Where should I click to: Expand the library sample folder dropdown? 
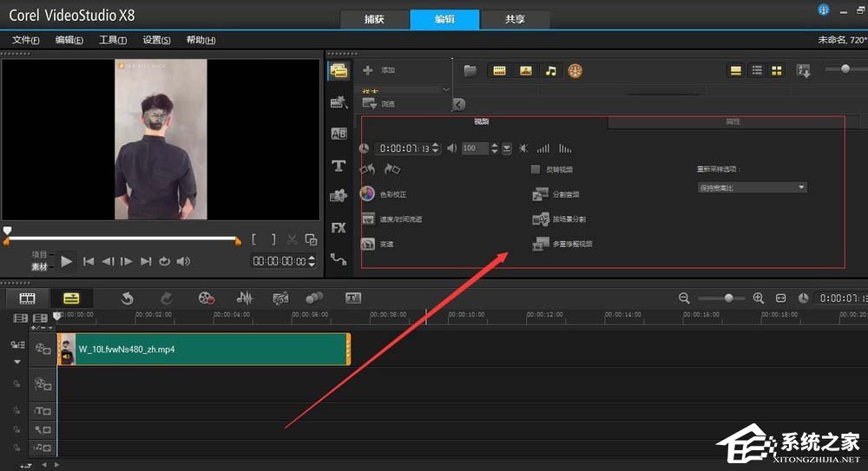[x=446, y=89]
